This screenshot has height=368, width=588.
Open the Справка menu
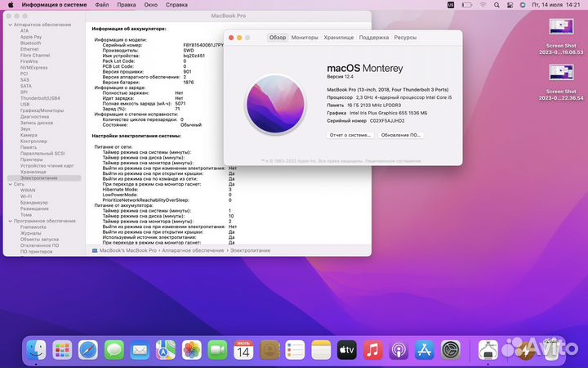coord(176,5)
